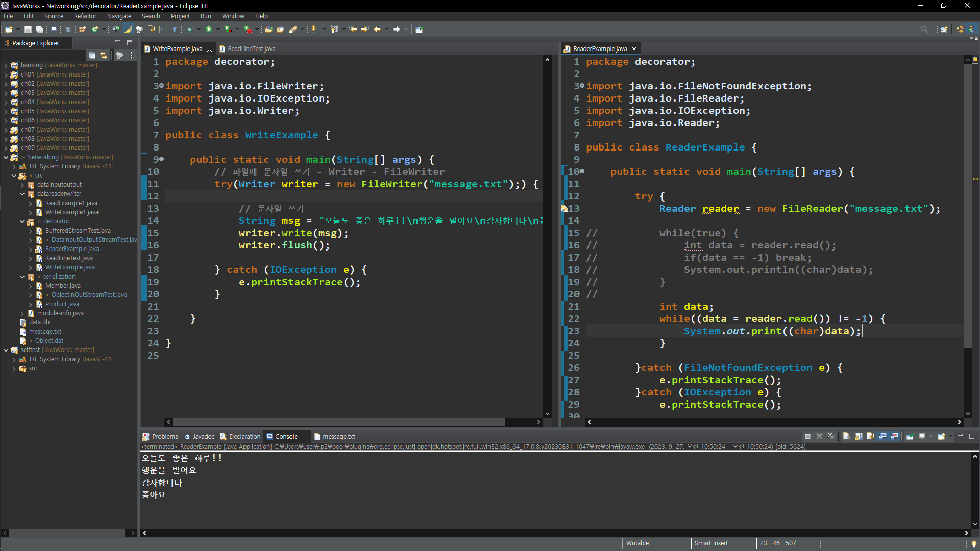Image resolution: width=980 pixels, height=551 pixels.
Task: Open the Refactor menu
Action: pos(85,16)
